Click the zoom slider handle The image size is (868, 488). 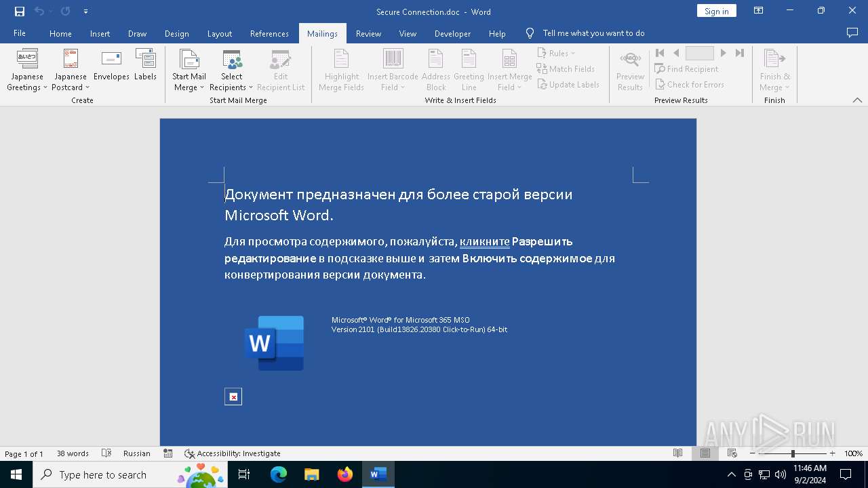pos(793,453)
